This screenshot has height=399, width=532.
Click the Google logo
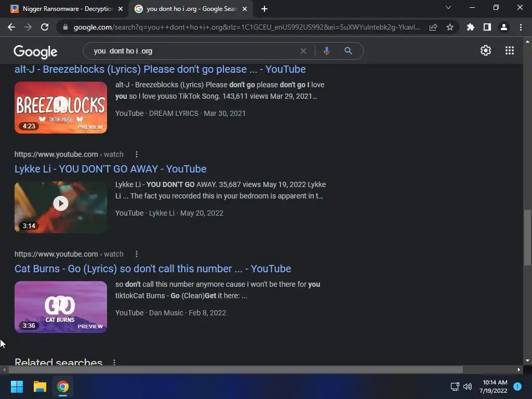[35, 51]
